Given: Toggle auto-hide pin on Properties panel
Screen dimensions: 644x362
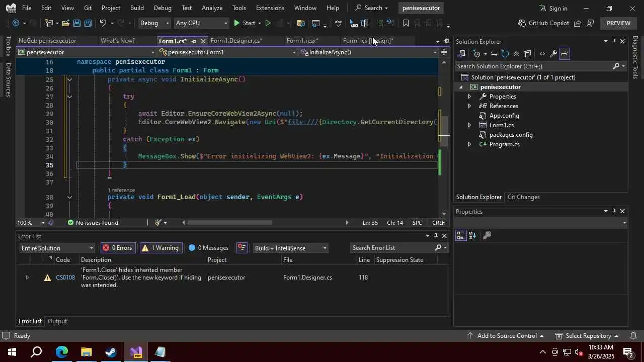Looking at the screenshot, I should (x=614, y=212).
